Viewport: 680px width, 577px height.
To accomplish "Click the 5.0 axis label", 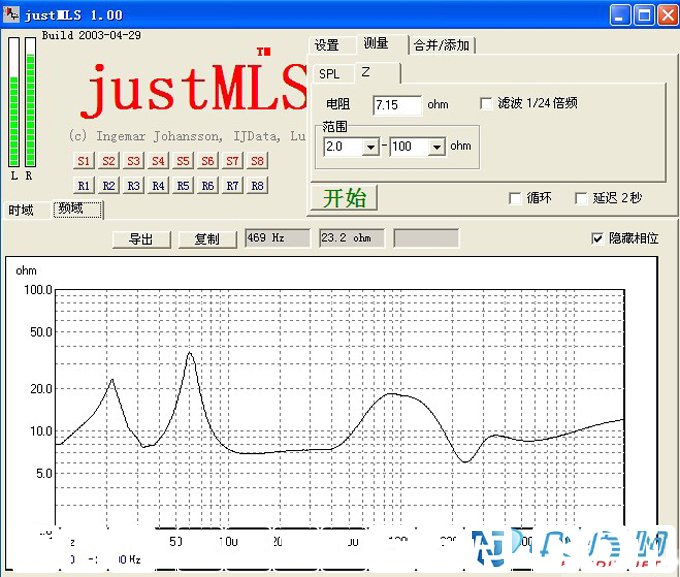I will (x=44, y=473).
